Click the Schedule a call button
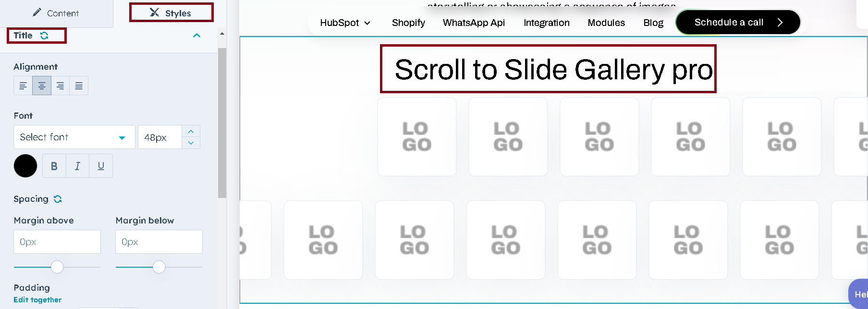868x309 pixels. [738, 22]
